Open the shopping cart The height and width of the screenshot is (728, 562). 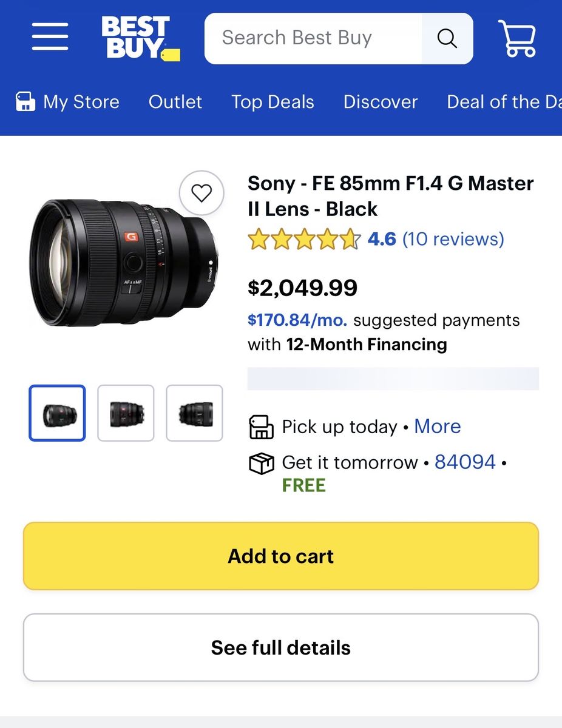click(517, 38)
